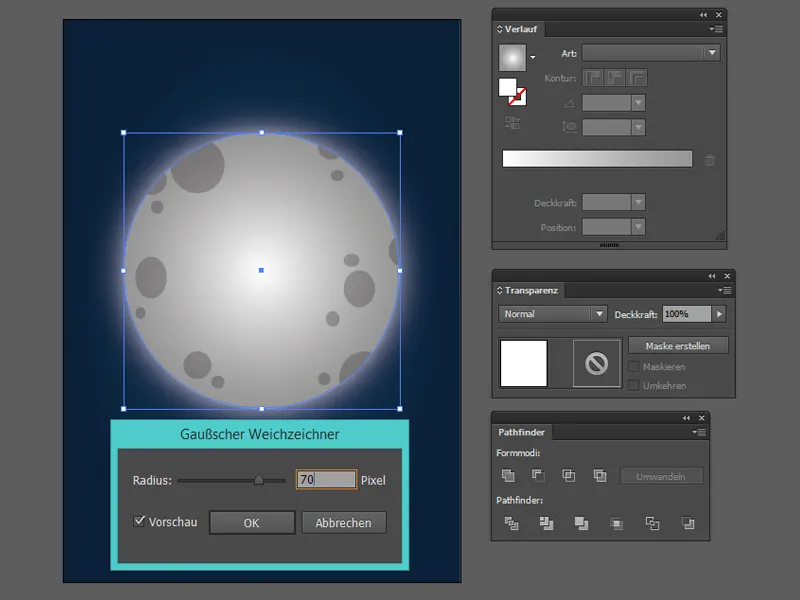Enable the Umkehren checkbox
The height and width of the screenshot is (600, 800).
(634, 385)
